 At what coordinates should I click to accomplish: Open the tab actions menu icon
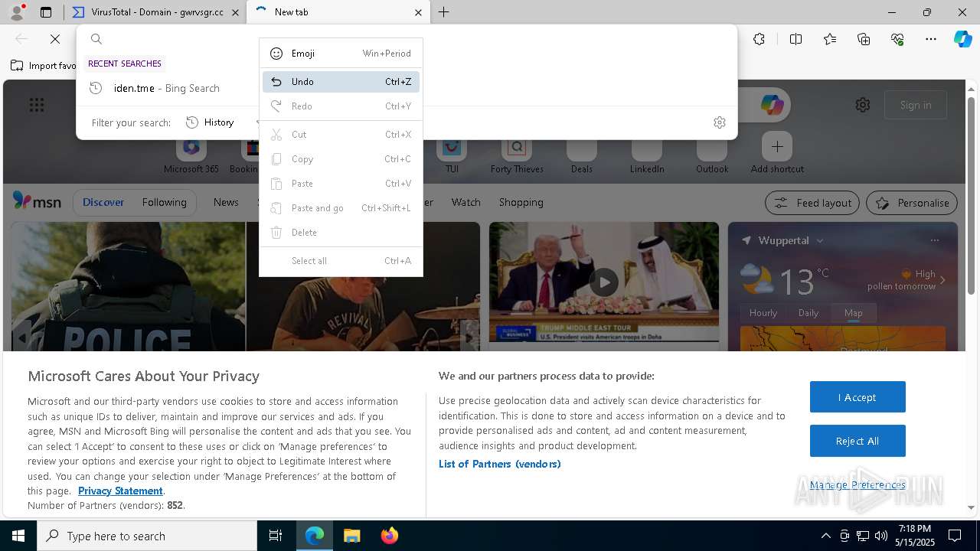point(46,12)
